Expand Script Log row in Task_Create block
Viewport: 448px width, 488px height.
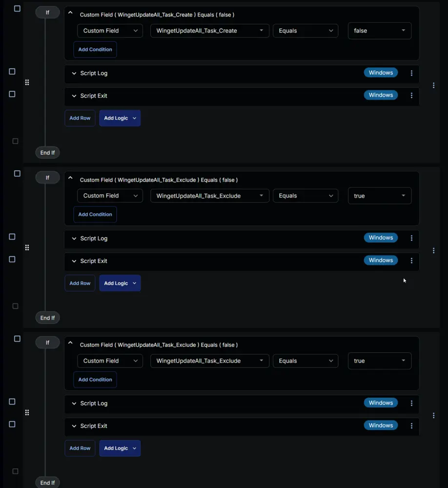(74, 74)
